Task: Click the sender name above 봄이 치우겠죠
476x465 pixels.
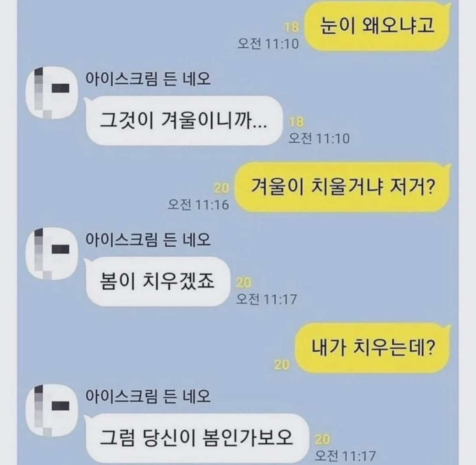Action: [148, 239]
